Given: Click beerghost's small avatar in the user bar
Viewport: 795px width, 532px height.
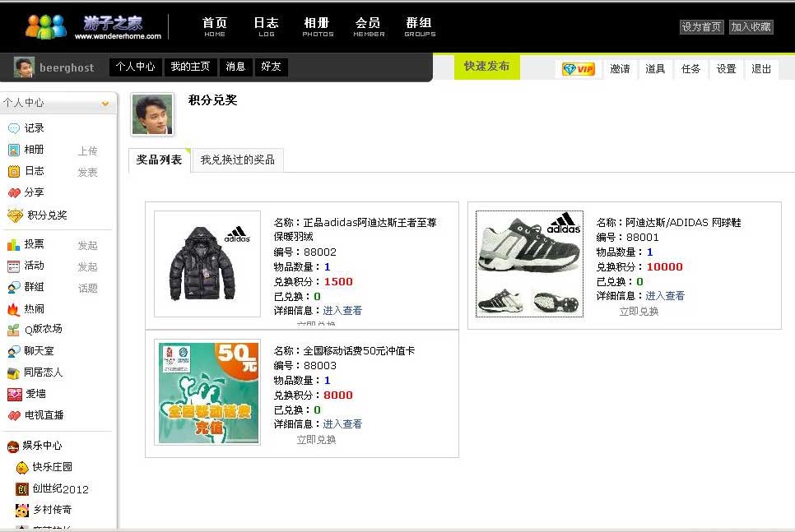Looking at the screenshot, I should 24,67.
